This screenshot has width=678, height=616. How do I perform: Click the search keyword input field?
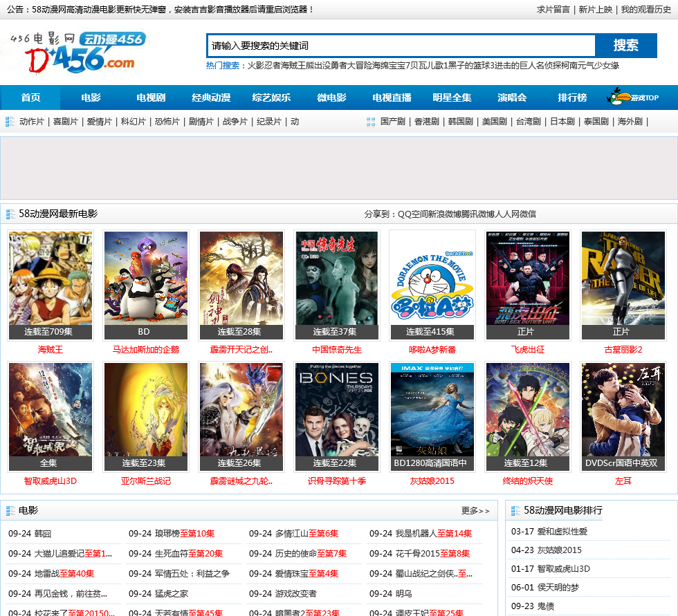click(402, 46)
